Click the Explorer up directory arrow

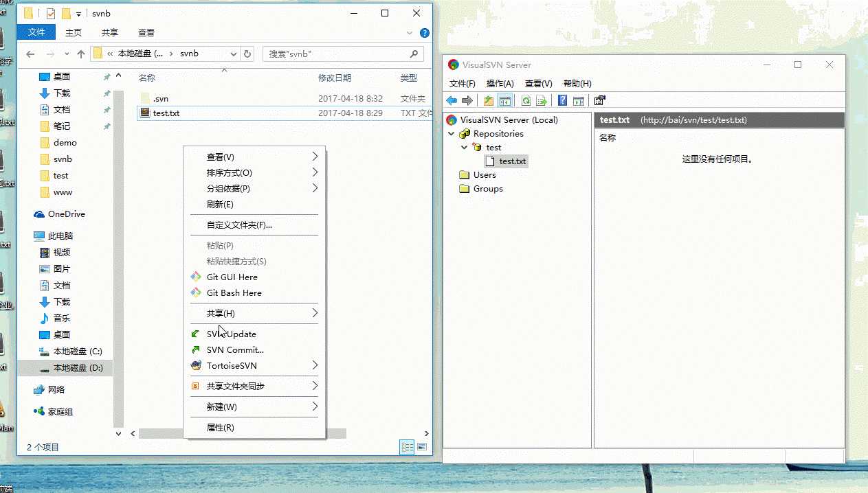click(81, 54)
